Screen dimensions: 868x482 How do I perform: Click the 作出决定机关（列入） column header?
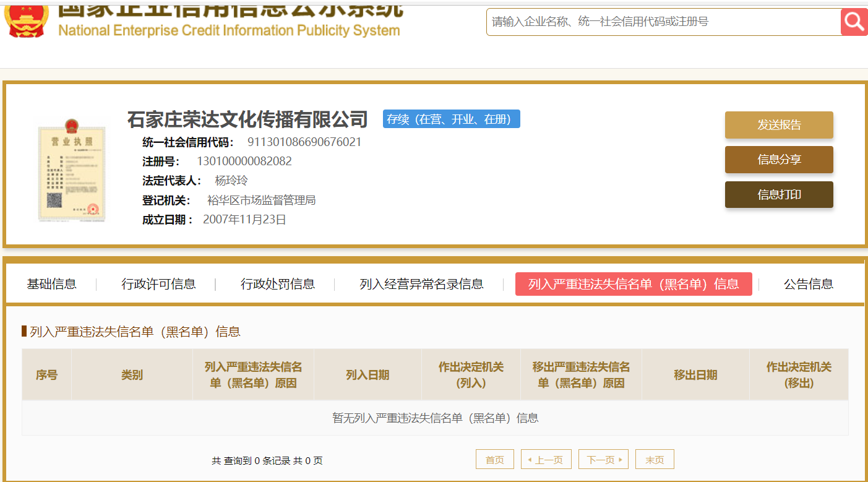click(471, 375)
